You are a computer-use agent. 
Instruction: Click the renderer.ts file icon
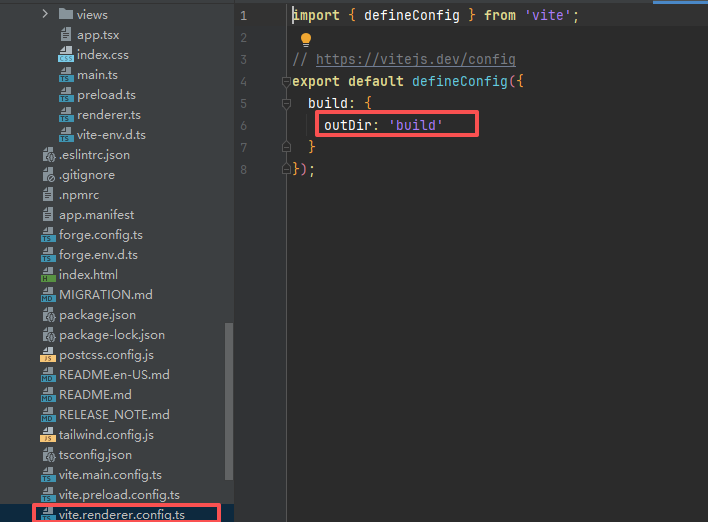[66, 115]
